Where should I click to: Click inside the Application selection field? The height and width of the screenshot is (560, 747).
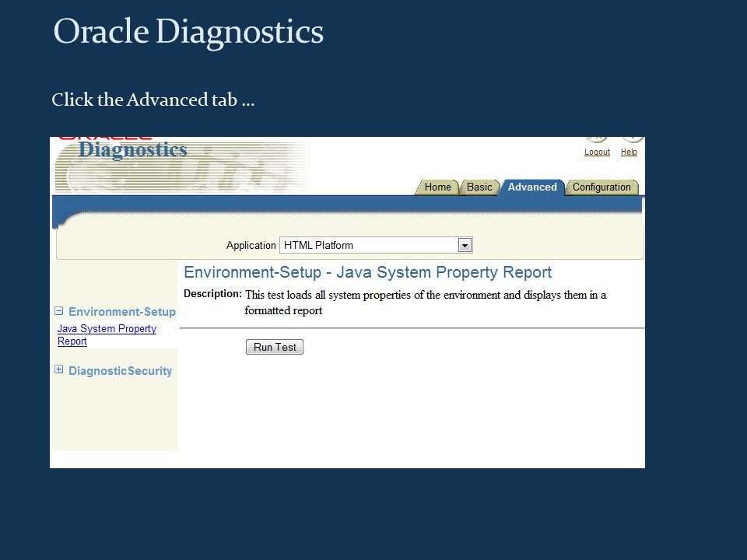point(366,245)
